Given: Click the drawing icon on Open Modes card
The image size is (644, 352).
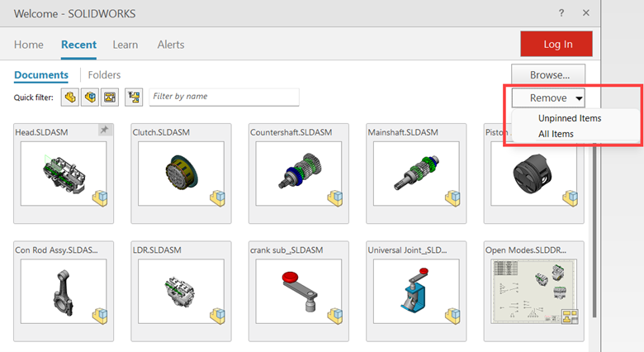Looking at the screenshot, I should tap(570, 316).
